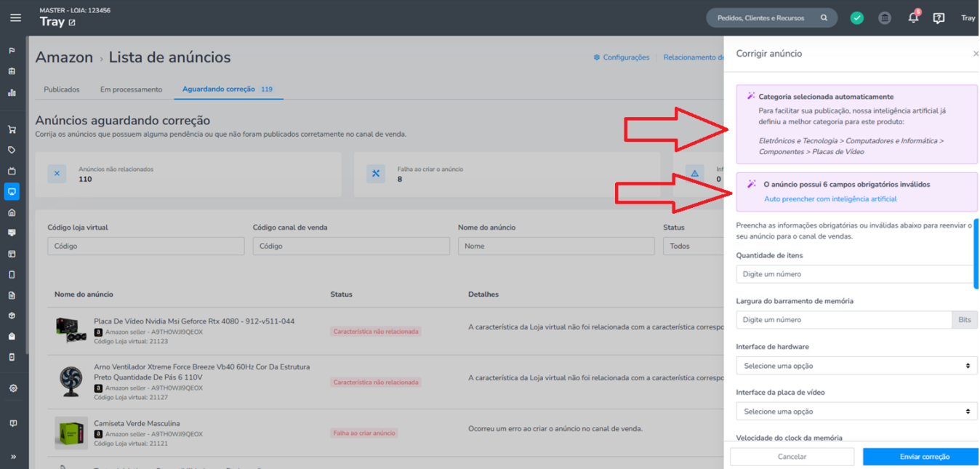Click sparkle icon beside campos obrigatórios inválidos
The height and width of the screenshot is (469, 980).
click(752, 184)
